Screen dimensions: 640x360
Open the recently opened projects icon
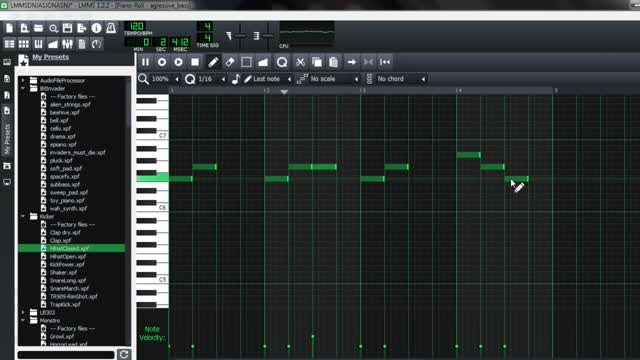click(x=53, y=28)
